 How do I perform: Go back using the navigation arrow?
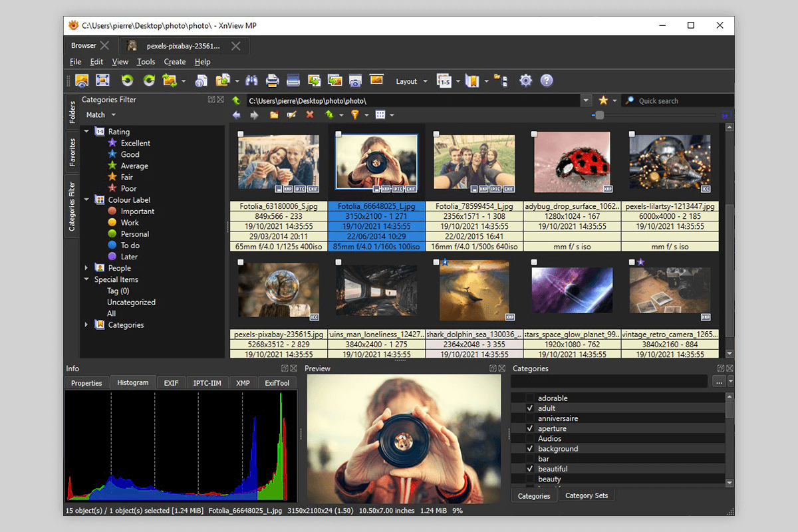tap(237, 114)
